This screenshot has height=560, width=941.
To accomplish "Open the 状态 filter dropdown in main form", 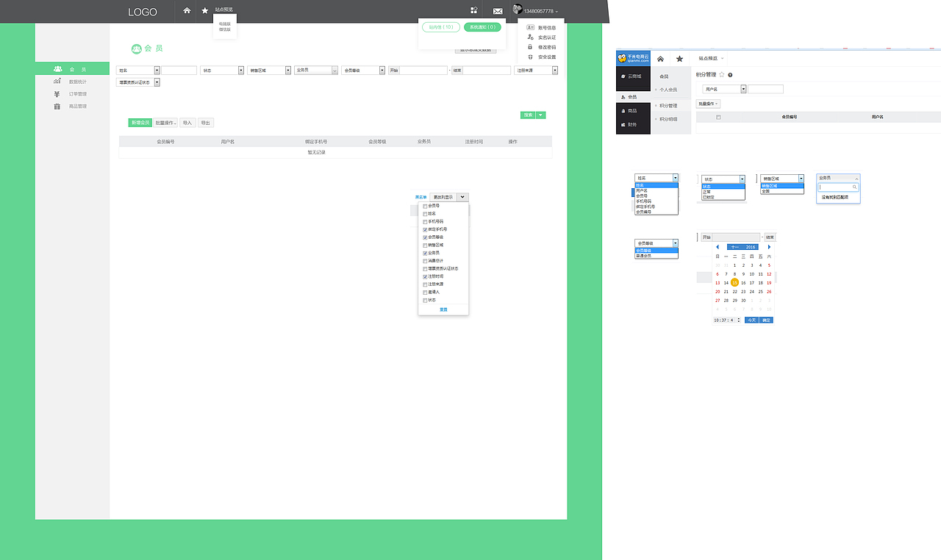I will coord(223,71).
